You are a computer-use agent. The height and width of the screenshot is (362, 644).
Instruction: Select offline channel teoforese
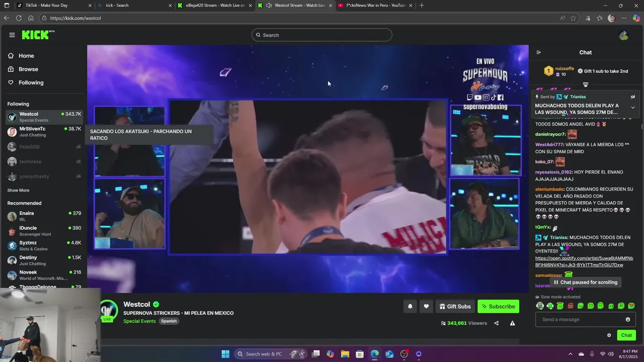(44, 162)
